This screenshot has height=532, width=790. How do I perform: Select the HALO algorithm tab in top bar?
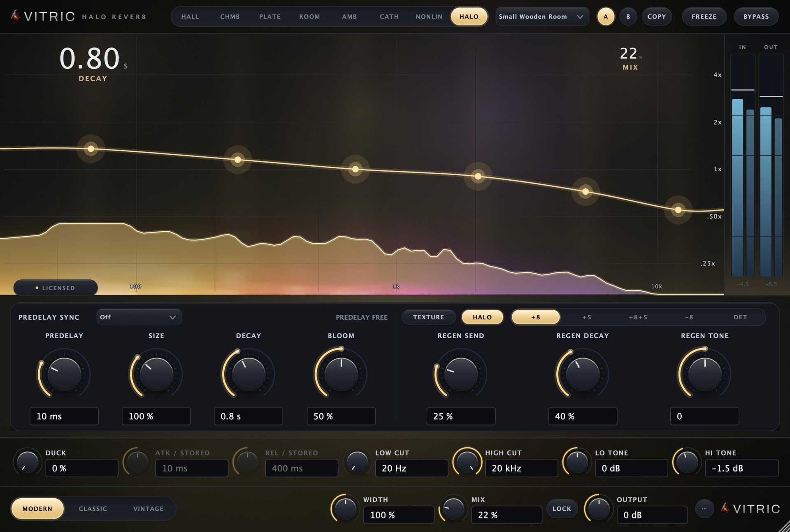469,17
